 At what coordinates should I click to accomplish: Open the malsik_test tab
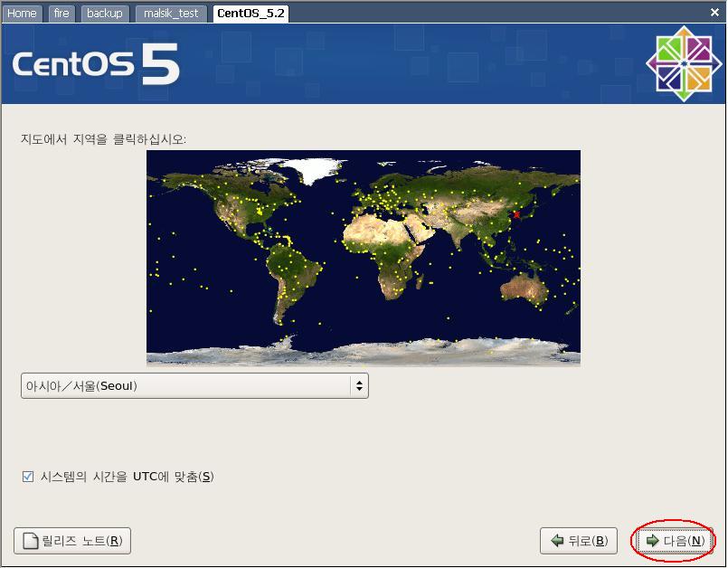pos(171,14)
